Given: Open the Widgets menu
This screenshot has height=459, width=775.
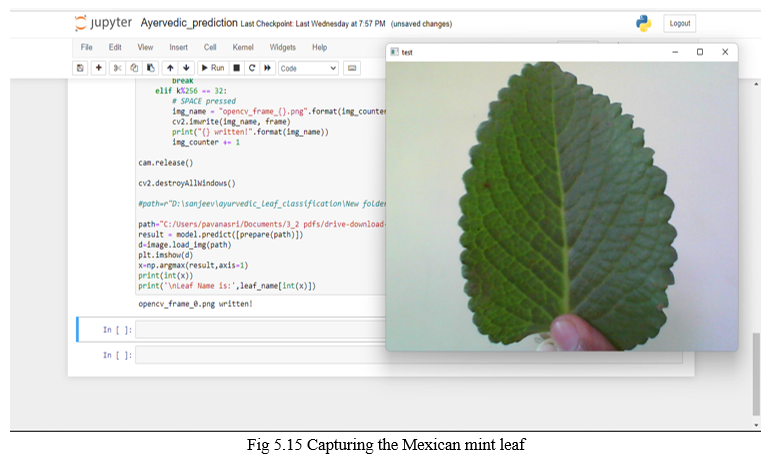Looking at the screenshot, I should click(x=282, y=47).
